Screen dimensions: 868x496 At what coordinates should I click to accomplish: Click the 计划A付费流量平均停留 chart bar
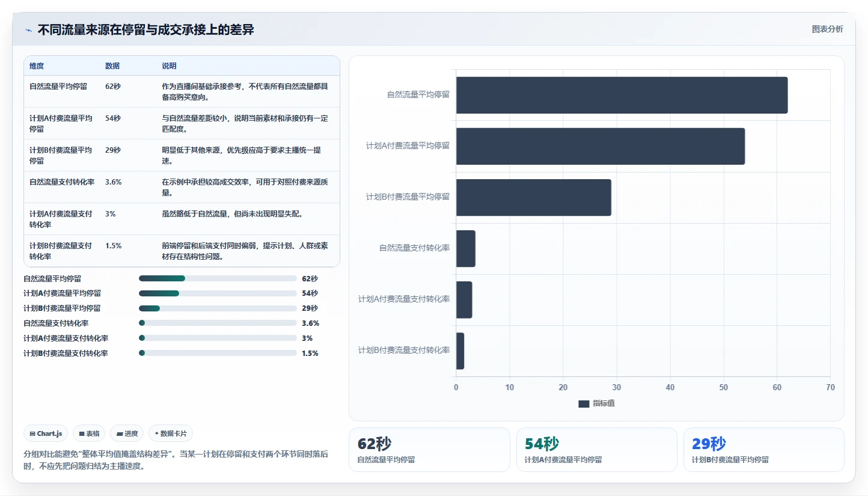601,146
